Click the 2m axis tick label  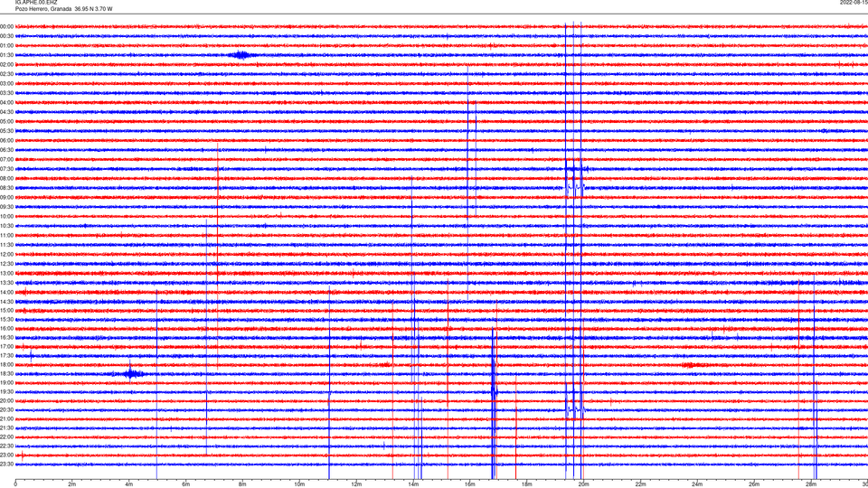(72, 484)
